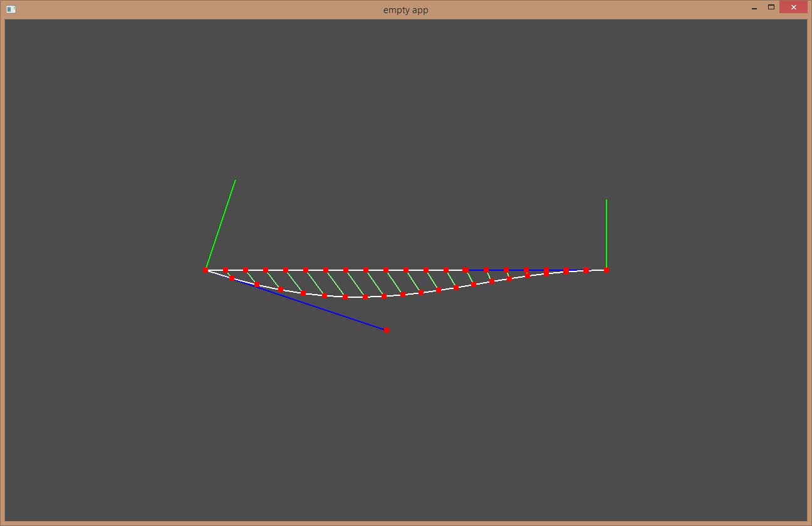Click third red point from left on straight line
812x526 pixels.
pyautogui.click(x=246, y=270)
